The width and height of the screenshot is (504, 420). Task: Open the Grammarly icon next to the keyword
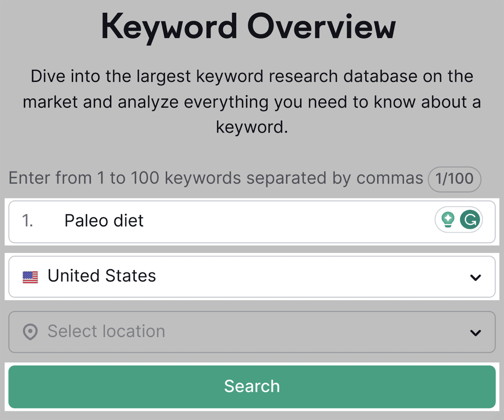point(470,220)
